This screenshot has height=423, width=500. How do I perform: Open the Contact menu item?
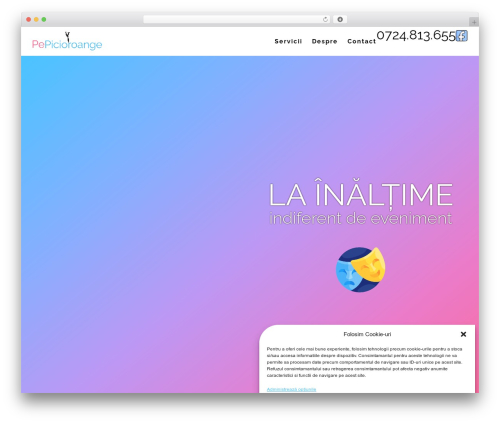[361, 41]
